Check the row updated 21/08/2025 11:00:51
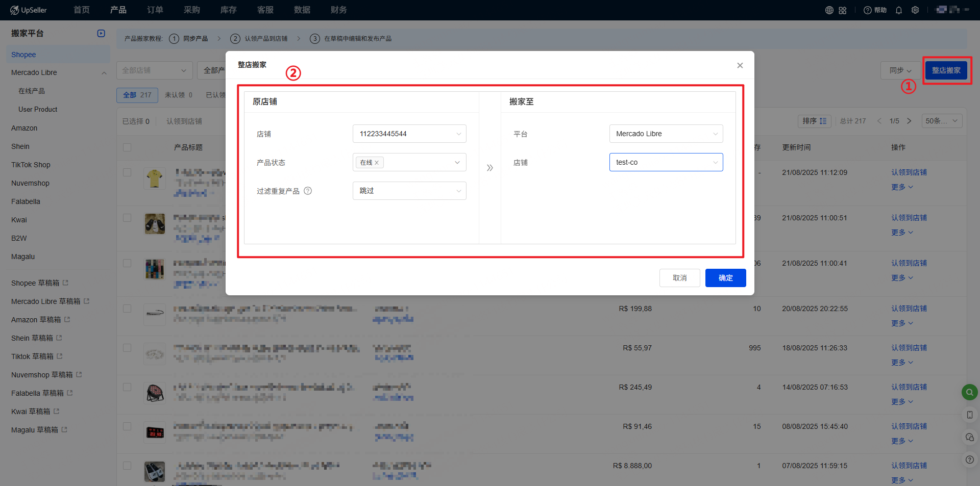The width and height of the screenshot is (980, 486). 127,218
